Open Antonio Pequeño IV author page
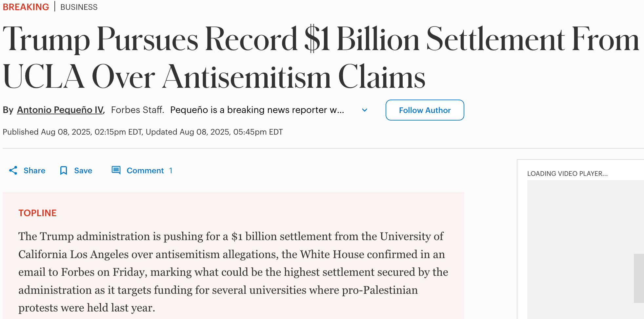The height and width of the screenshot is (319, 644). click(x=60, y=110)
